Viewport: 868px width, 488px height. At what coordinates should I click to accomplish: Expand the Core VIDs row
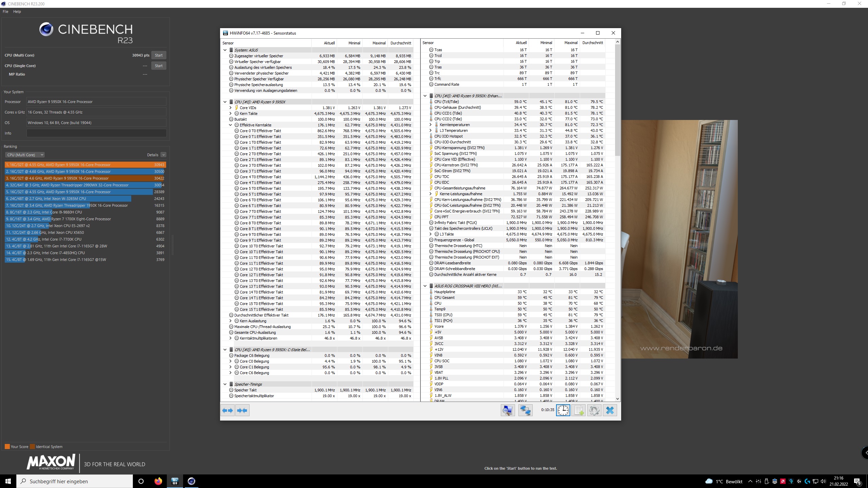[231, 108]
